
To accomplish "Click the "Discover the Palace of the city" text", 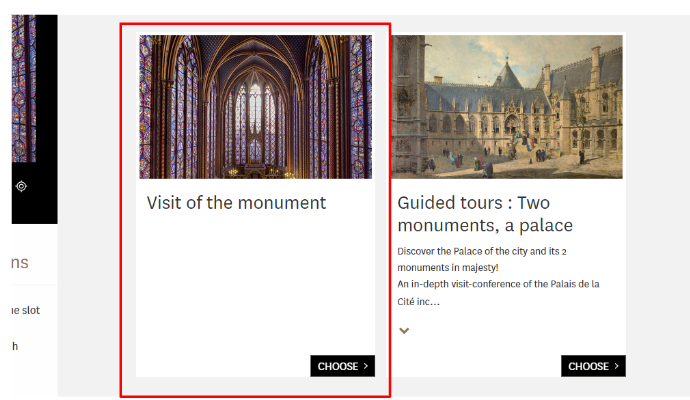I will click(482, 251).
